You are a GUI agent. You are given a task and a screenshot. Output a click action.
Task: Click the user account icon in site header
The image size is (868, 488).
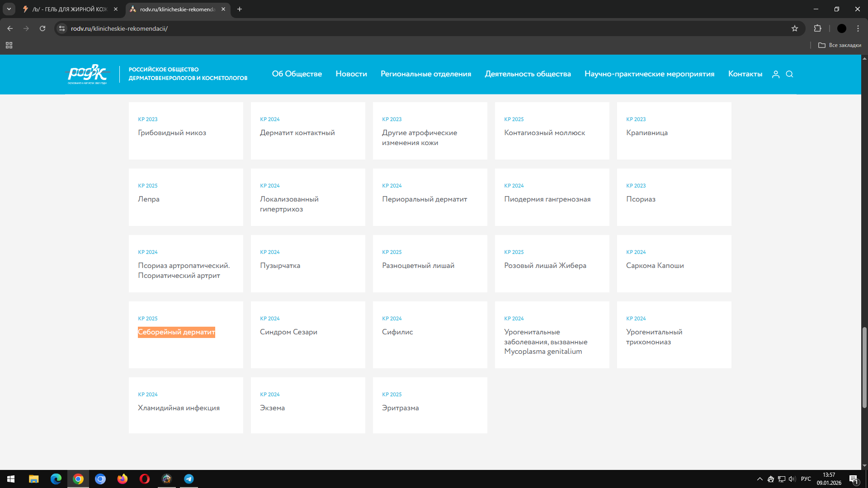tap(776, 74)
